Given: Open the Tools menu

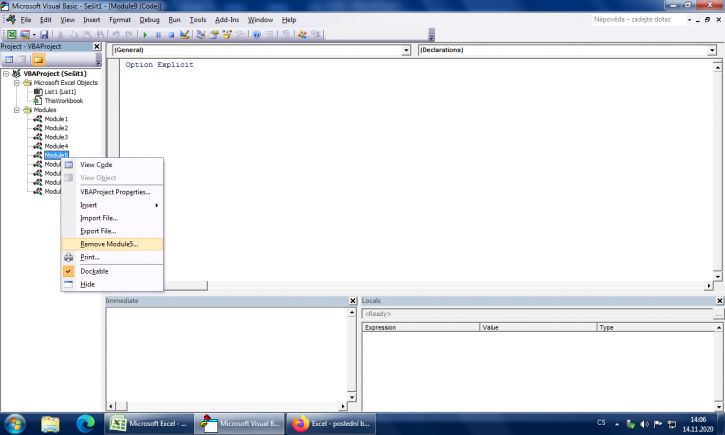Looking at the screenshot, I should (197, 20).
